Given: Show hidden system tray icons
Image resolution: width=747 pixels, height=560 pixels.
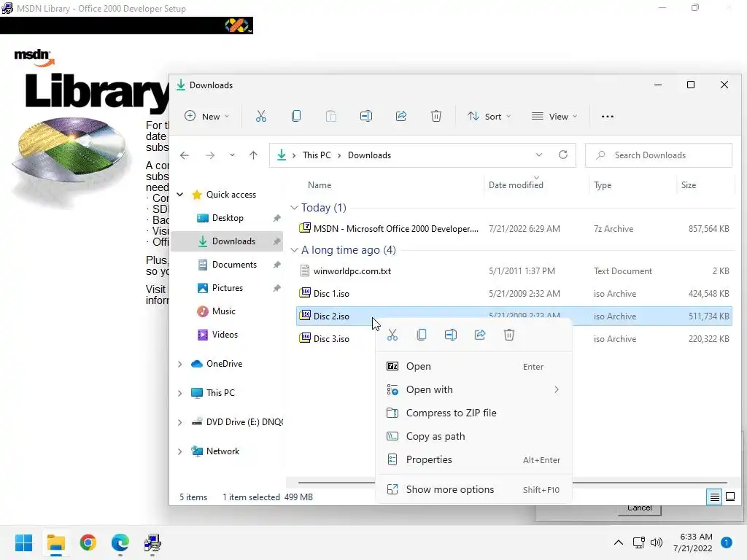Looking at the screenshot, I should 619,542.
